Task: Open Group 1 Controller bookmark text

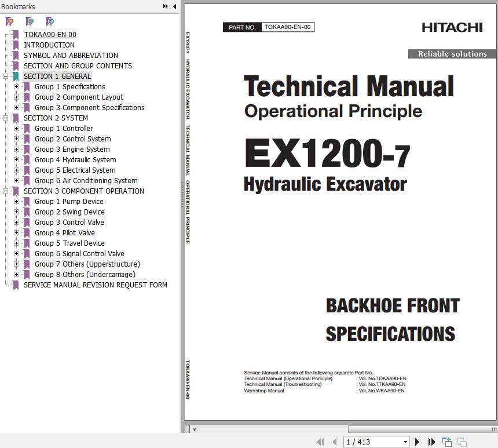Action: pos(64,129)
